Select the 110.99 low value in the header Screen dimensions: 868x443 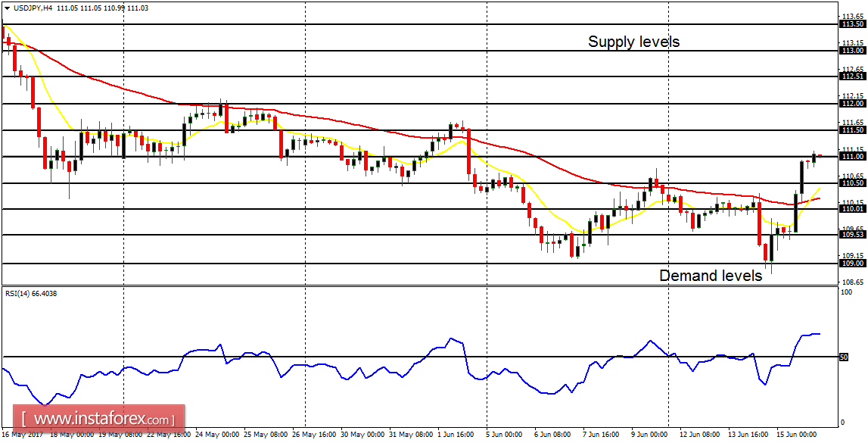114,8
